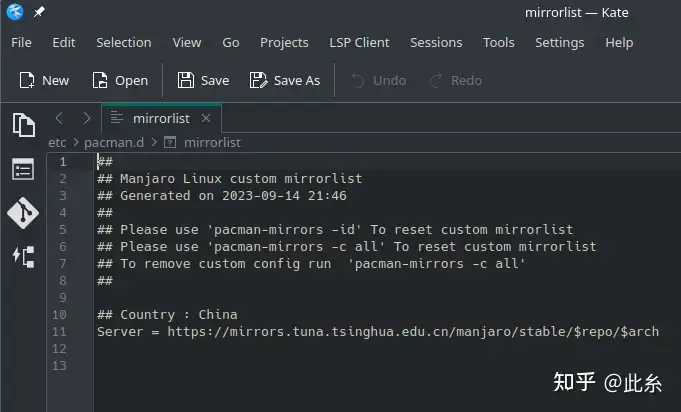681x412 pixels.
Task: Click the Open file toolbar button
Action: pyautogui.click(x=119, y=80)
